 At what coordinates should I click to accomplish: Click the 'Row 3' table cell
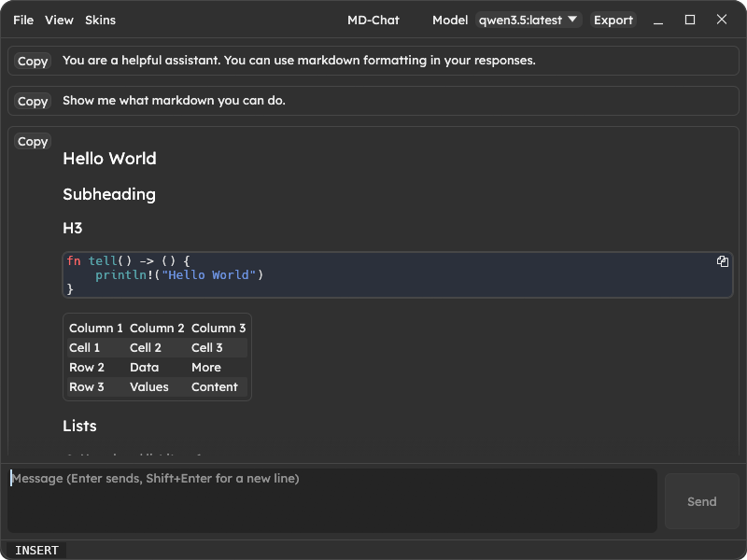click(x=87, y=386)
